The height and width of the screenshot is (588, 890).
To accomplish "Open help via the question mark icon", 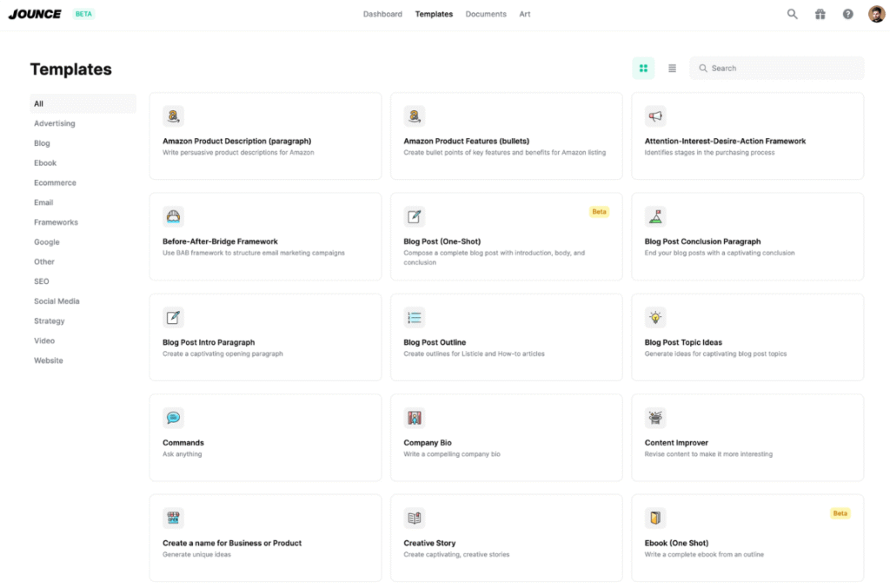I will 847,14.
